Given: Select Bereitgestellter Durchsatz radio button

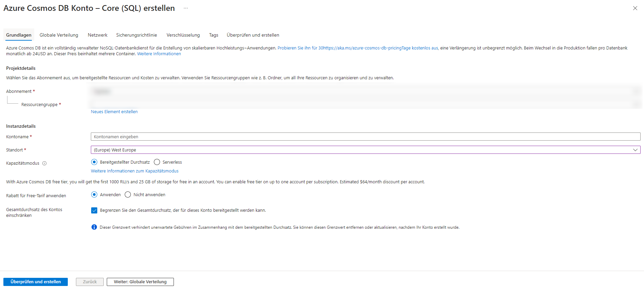Looking at the screenshot, I should pos(94,162).
